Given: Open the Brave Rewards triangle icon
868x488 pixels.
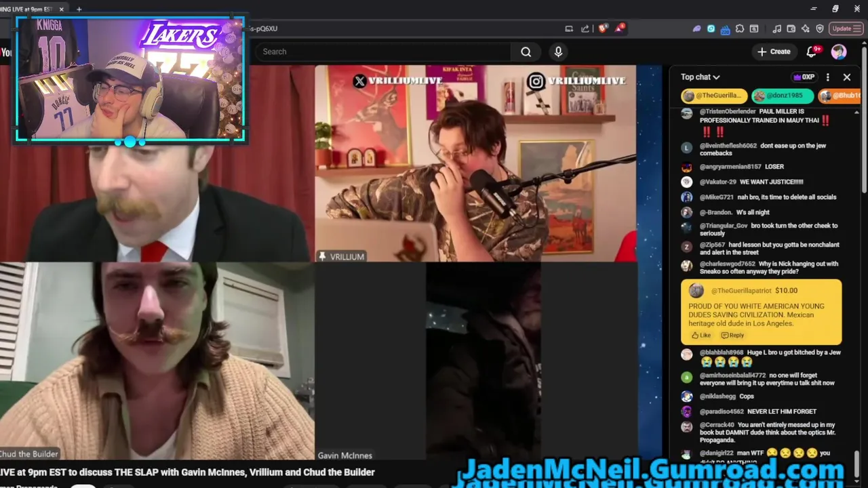Looking at the screenshot, I should [x=620, y=28].
